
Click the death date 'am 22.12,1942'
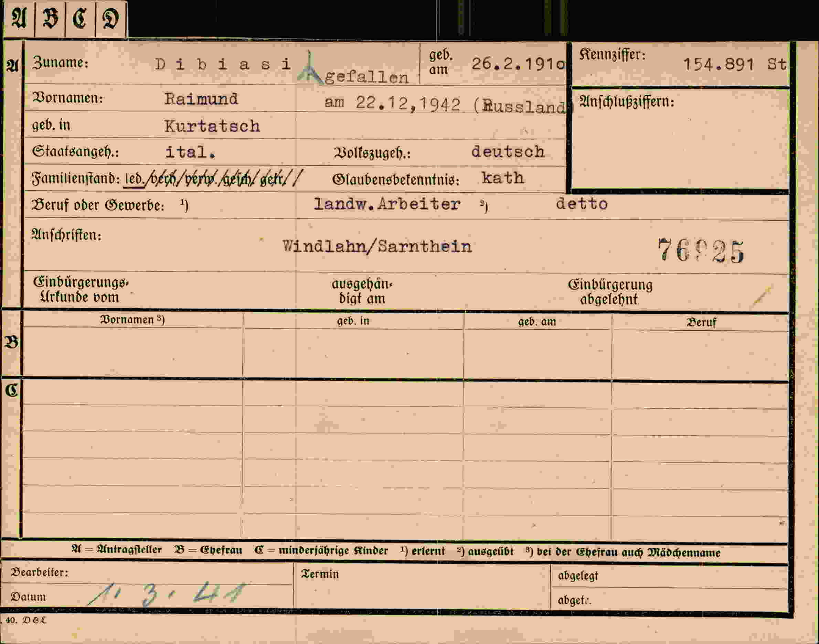click(393, 103)
